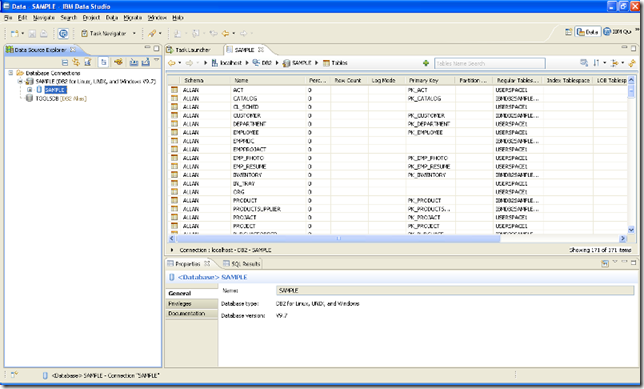The width and height of the screenshot is (644, 389).
Task: Collapse the SAMPLE DB2 connection node
Action: (x=19, y=81)
